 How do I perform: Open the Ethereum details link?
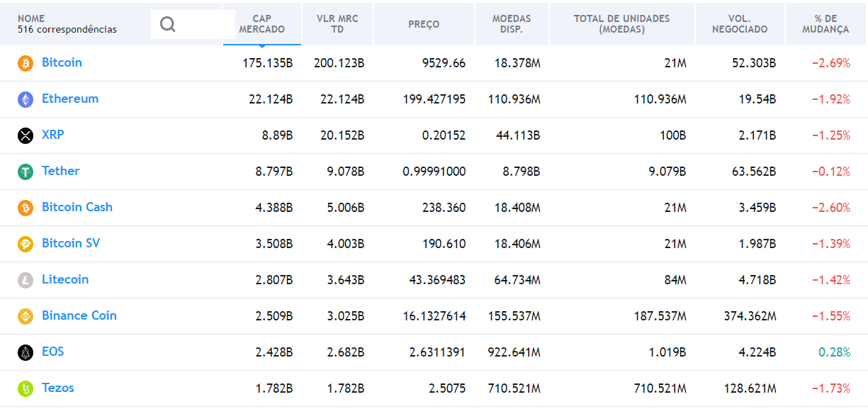[70, 99]
